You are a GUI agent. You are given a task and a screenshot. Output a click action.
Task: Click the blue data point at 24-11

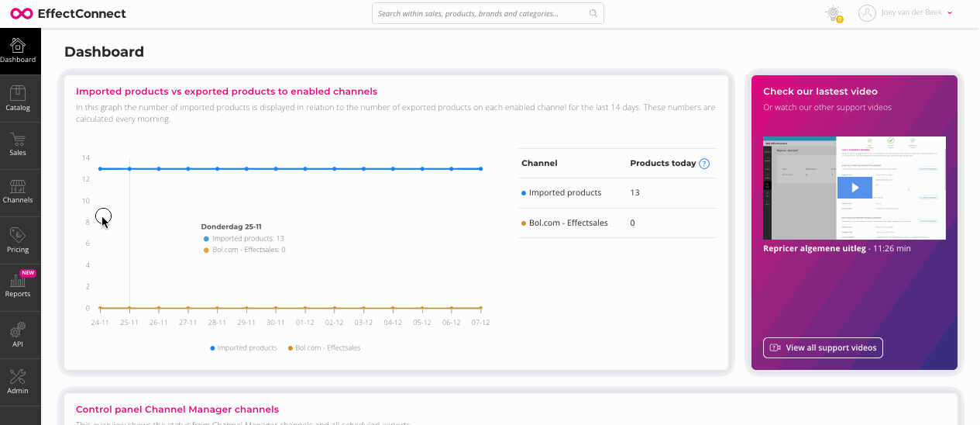point(100,168)
